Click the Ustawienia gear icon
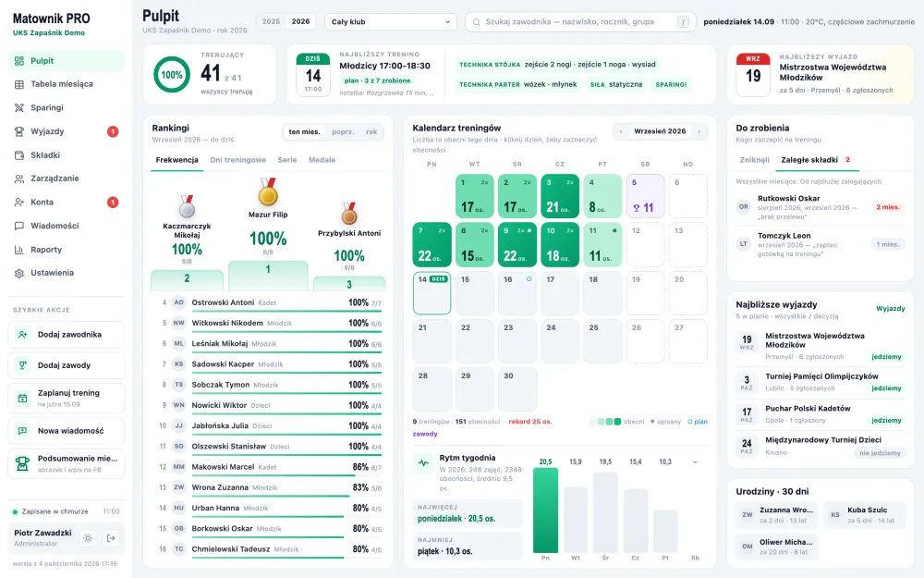 tap(19, 273)
